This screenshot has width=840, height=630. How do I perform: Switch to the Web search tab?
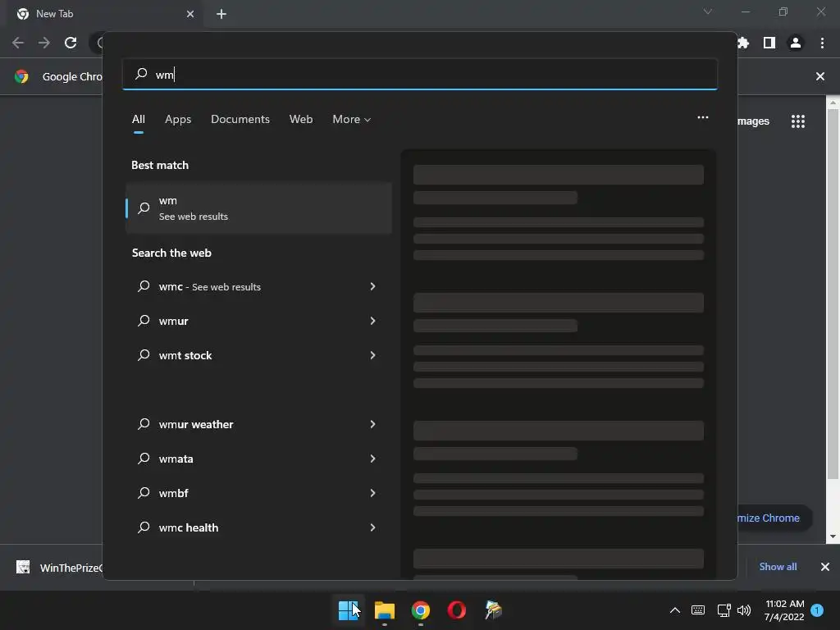click(x=301, y=120)
